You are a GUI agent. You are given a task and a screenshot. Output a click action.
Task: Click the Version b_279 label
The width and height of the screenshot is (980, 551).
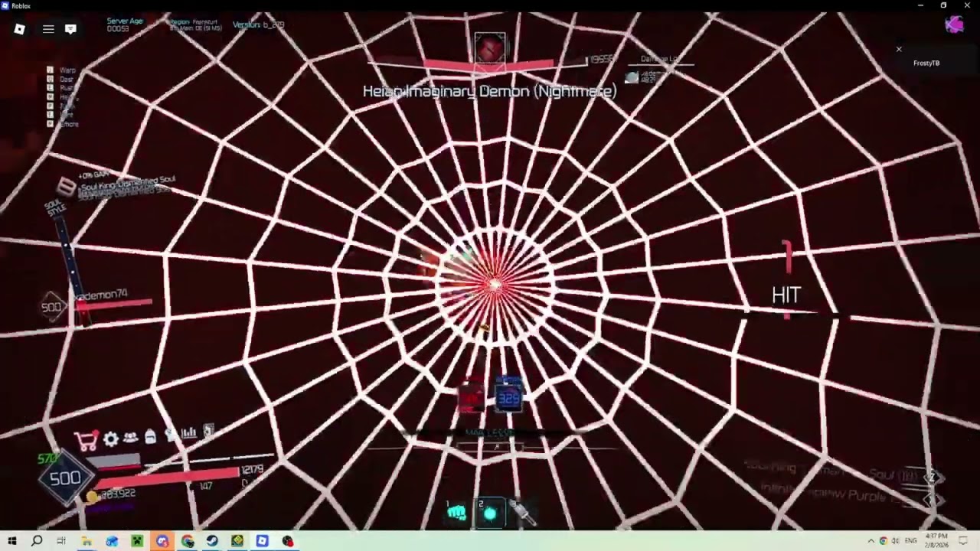click(x=258, y=24)
